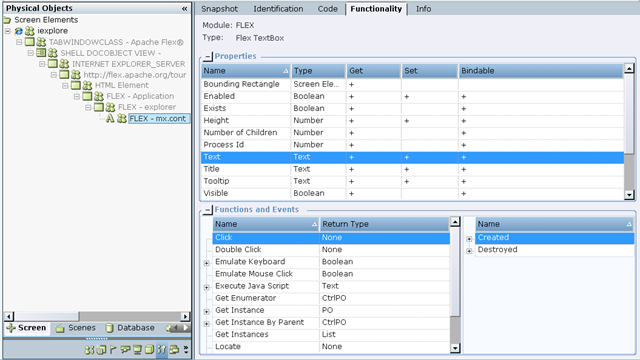Click tree horizontal scrollbar right arrow

pos(185,316)
